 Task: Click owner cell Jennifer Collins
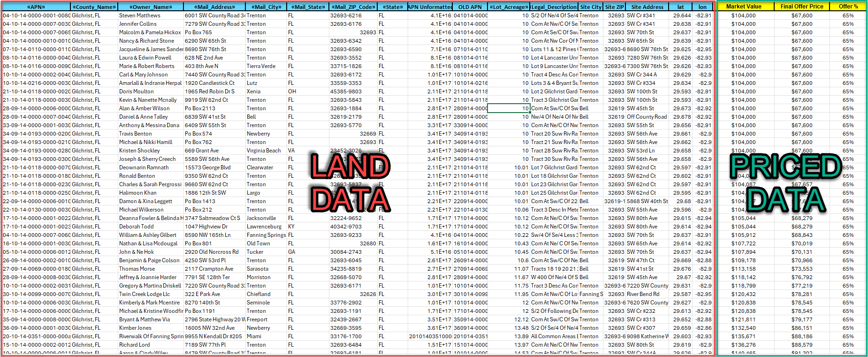[150, 24]
